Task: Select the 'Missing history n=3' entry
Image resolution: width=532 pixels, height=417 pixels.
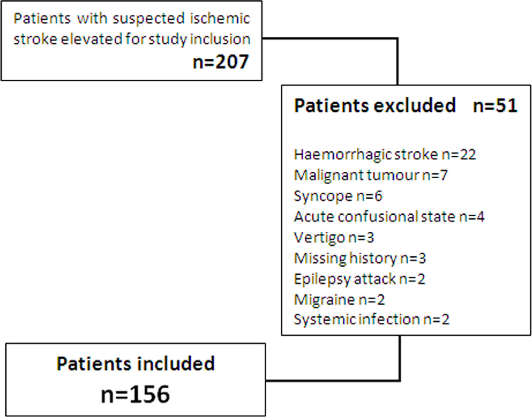Action: (x=360, y=258)
